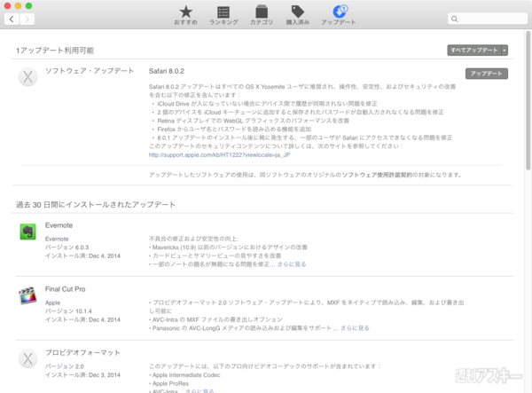The width and height of the screenshot is (532, 393).
Task: Click Evernote's Dec 4, 2014 install date
Action: pos(105,255)
